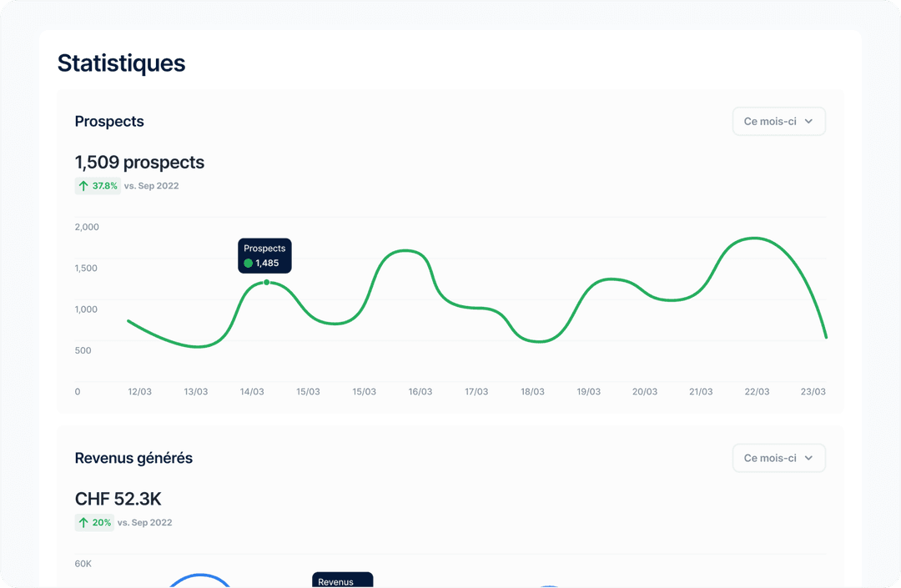
Task: Click the 18/03 date label on the x-axis
Action: [x=532, y=392]
